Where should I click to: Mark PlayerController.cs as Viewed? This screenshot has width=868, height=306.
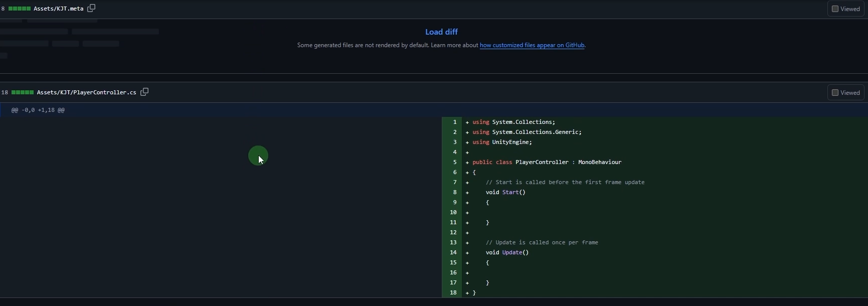click(x=846, y=92)
